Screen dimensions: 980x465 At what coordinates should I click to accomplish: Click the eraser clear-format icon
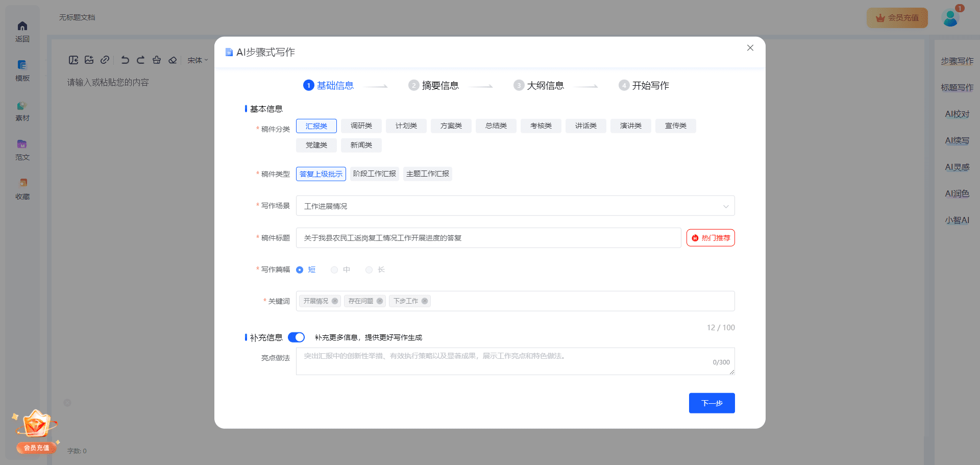coord(173,60)
